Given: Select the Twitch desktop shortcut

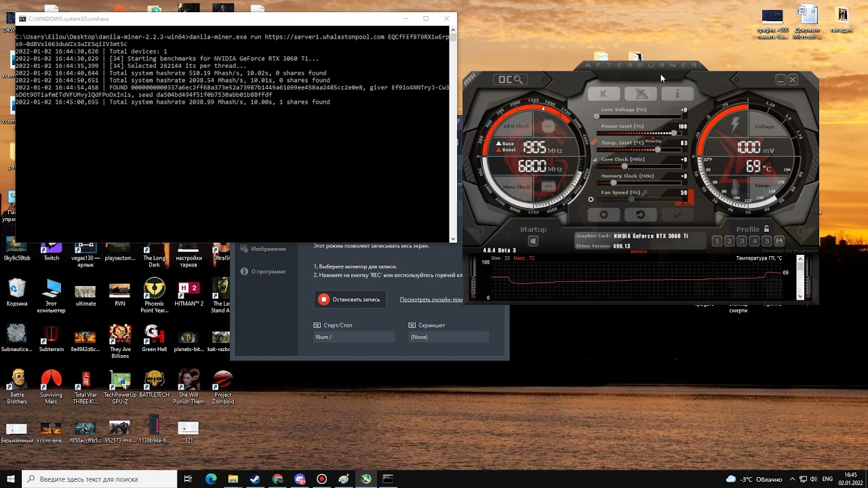Looking at the screenshot, I should (51, 252).
